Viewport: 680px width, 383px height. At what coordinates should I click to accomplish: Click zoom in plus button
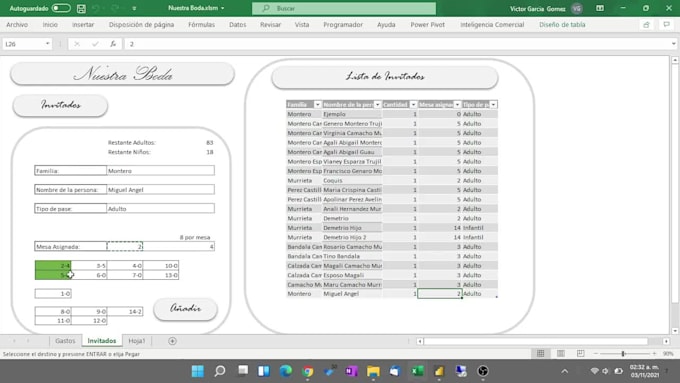(654, 354)
